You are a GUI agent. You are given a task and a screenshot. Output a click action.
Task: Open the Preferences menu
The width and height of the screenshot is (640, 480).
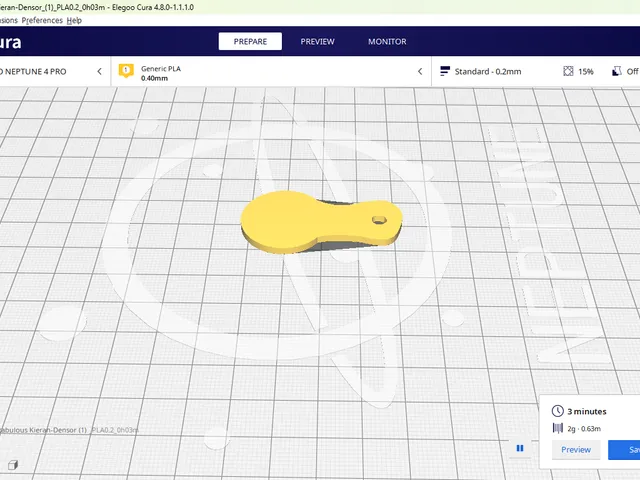click(42, 20)
